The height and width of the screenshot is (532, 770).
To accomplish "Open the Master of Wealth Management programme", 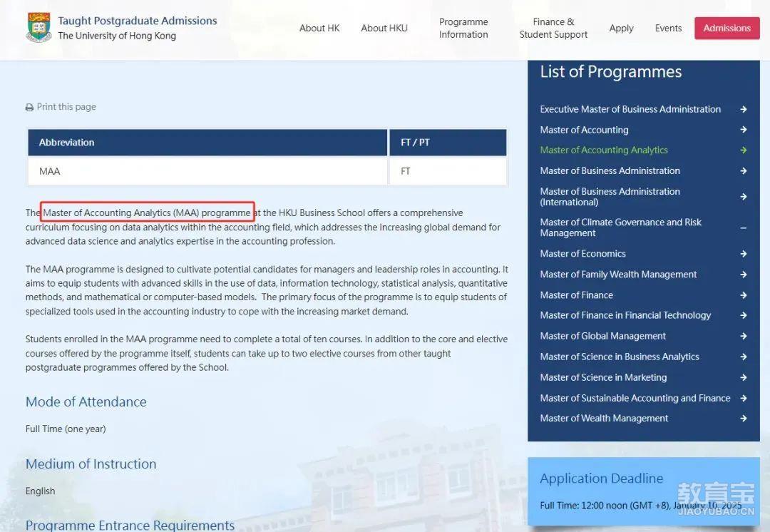I will pyautogui.click(x=604, y=419).
